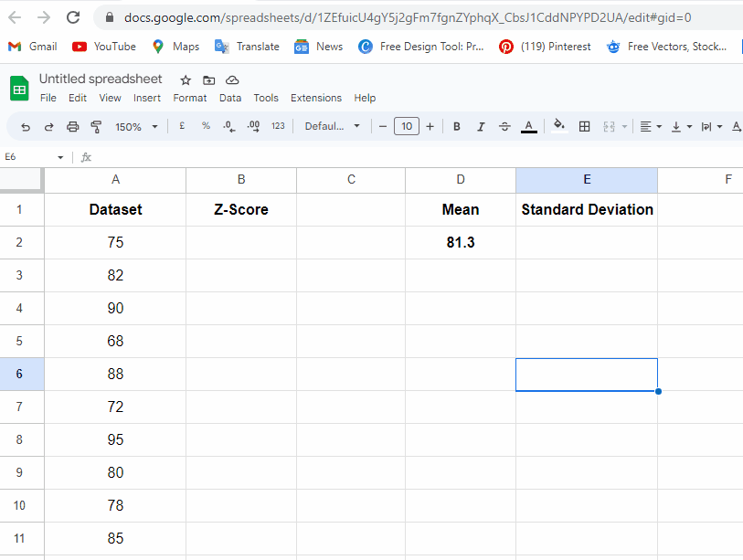Screen dimensions: 743x560
Task: Select column A header
Action: pos(115,180)
